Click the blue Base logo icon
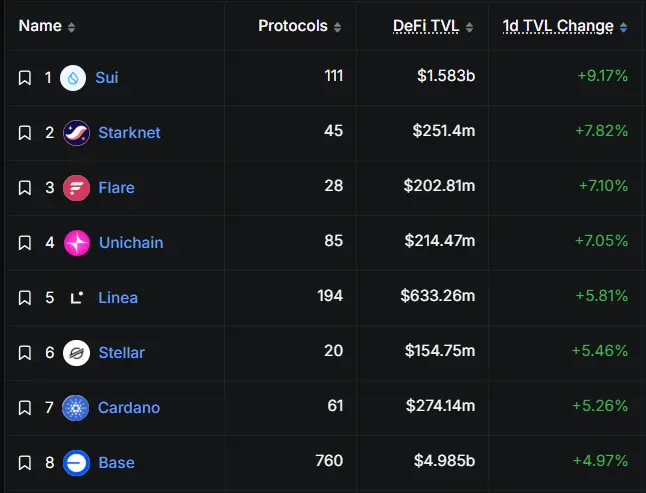The image size is (646, 493). click(76, 463)
